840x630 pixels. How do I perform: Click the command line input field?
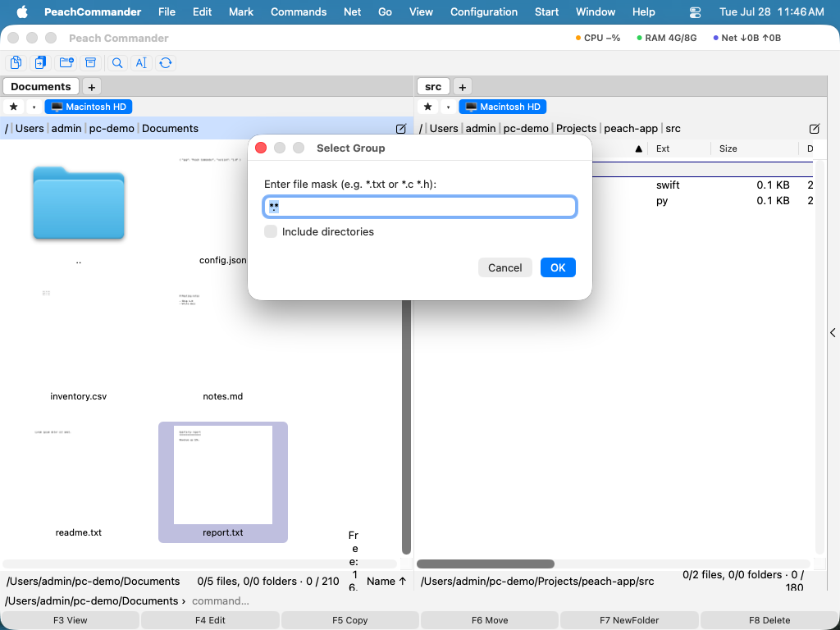[x=514, y=601]
